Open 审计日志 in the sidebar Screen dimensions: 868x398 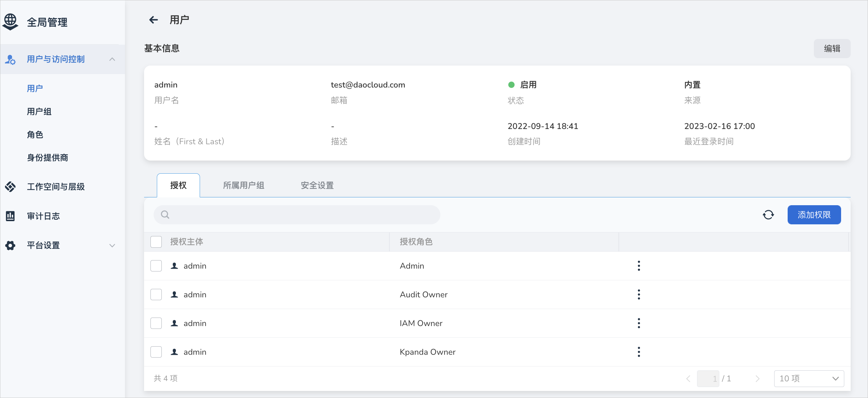click(43, 216)
